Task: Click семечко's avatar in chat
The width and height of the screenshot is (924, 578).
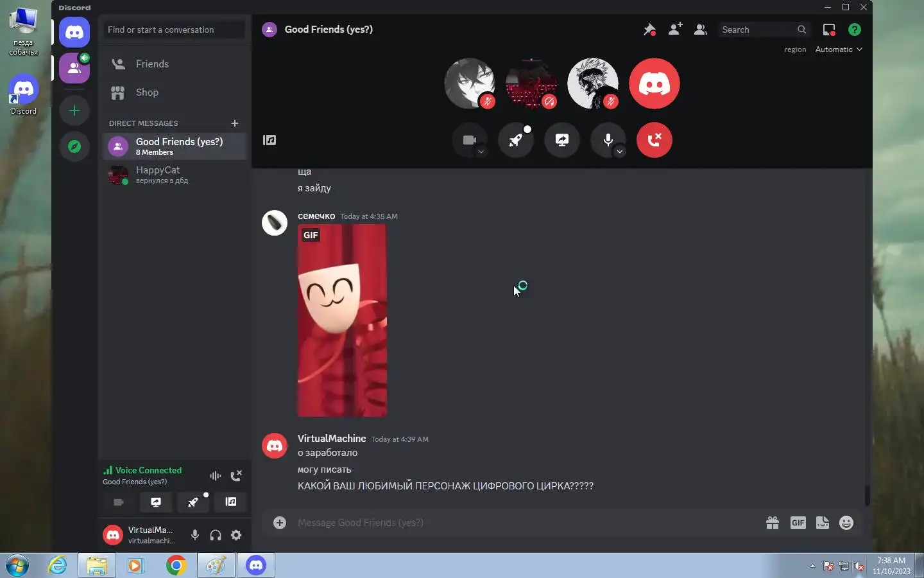Action: point(275,223)
